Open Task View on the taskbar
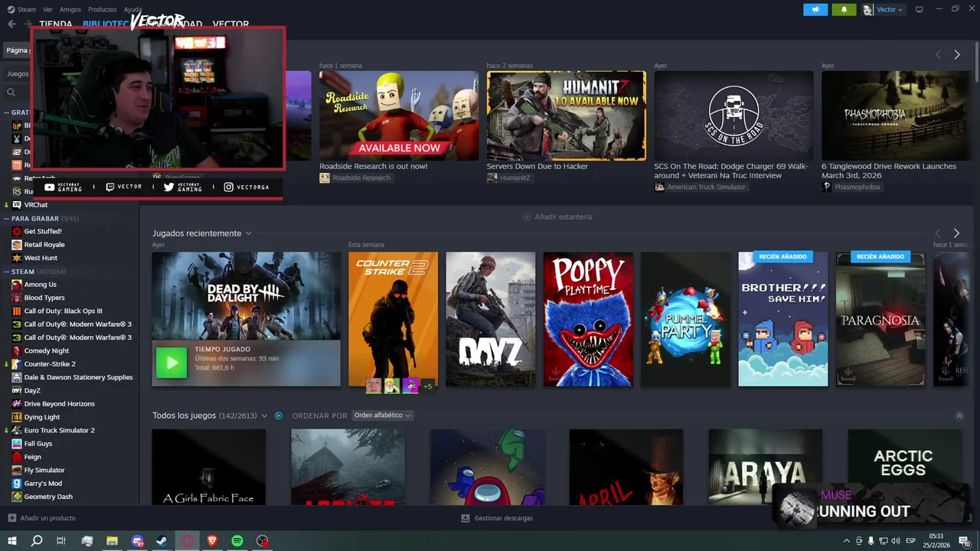 (61, 541)
